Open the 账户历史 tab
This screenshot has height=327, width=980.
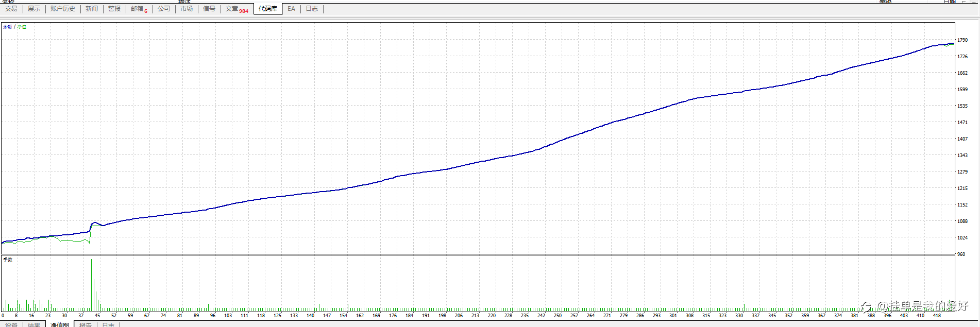pyautogui.click(x=63, y=9)
